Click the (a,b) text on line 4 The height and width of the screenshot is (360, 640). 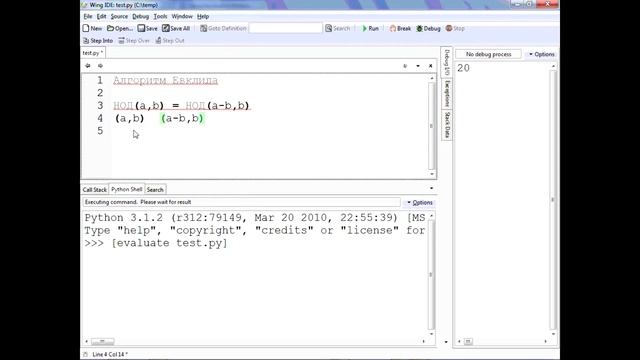click(x=129, y=118)
